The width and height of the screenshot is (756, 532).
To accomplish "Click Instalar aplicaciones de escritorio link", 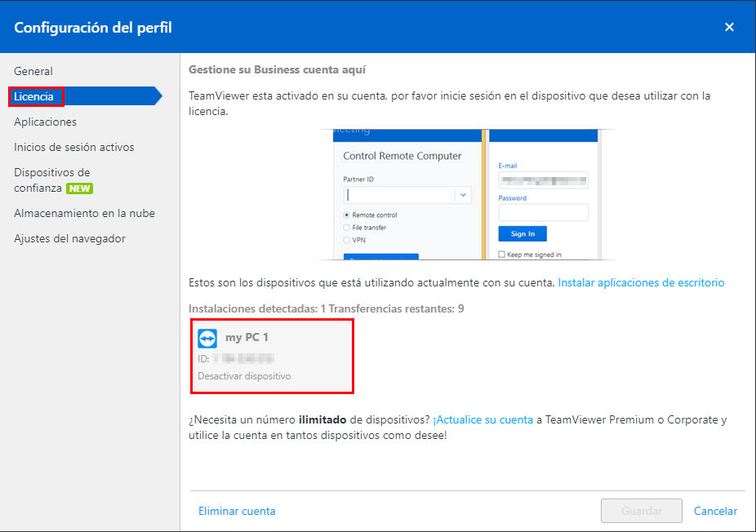I will click(x=641, y=283).
